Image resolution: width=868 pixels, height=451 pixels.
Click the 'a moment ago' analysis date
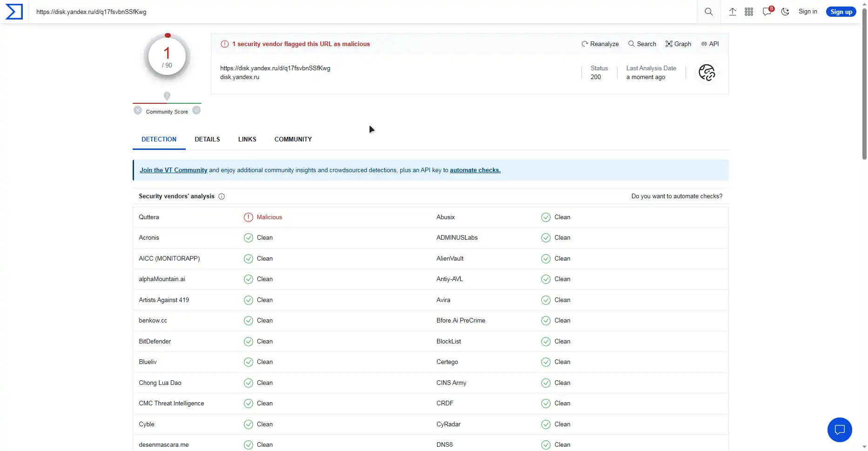click(x=646, y=77)
